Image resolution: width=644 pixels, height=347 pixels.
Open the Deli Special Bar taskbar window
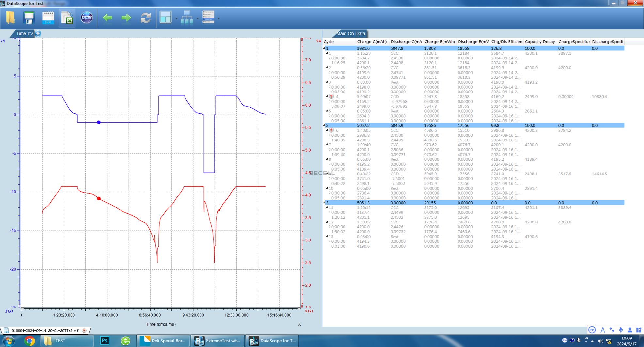[x=163, y=341]
